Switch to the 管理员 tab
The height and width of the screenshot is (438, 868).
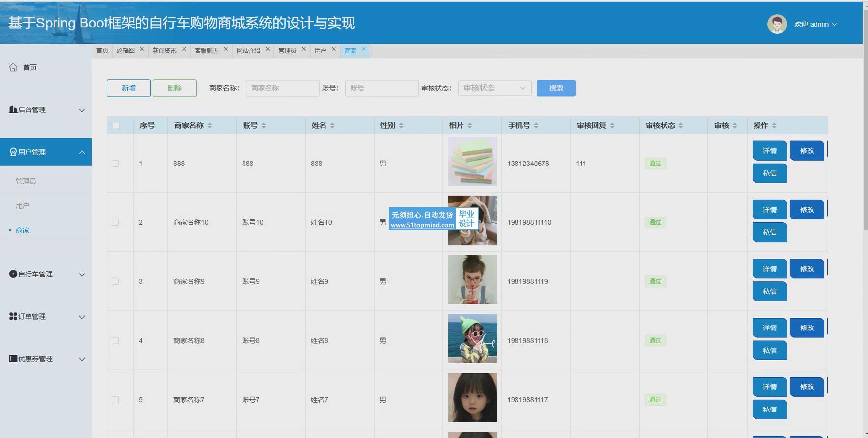point(287,51)
